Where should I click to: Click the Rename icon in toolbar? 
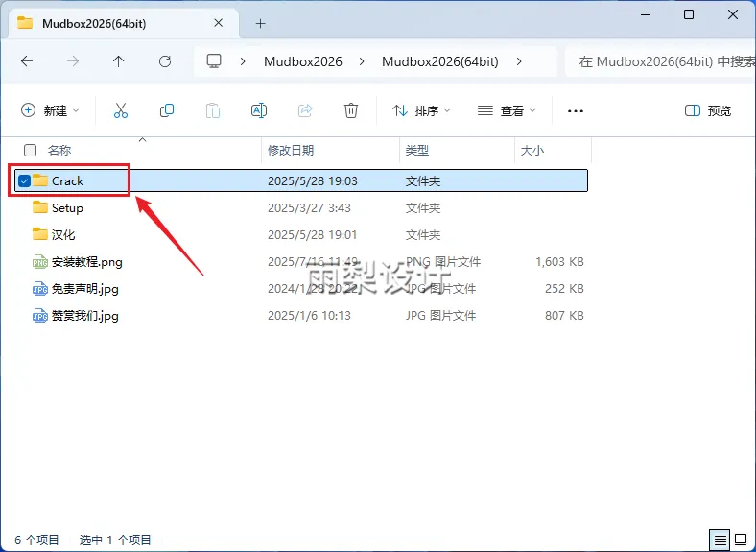[259, 110]
